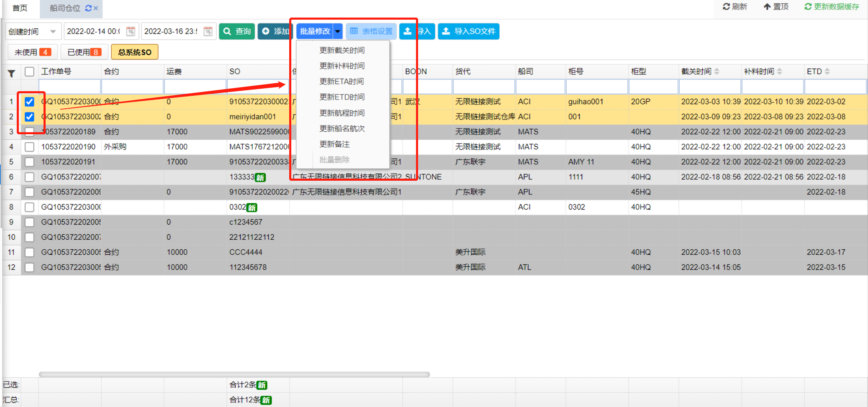Click the SO filter input
The height and width of the screenshot is (407, 868).
[x=258, y=87]
